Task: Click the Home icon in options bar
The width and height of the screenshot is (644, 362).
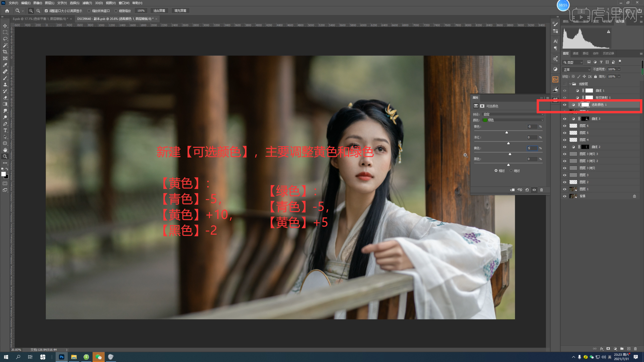Action: [7, 11]
